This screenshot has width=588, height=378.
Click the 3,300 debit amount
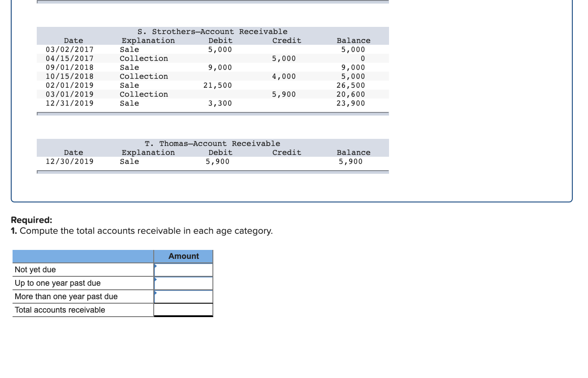coord(220,103)
